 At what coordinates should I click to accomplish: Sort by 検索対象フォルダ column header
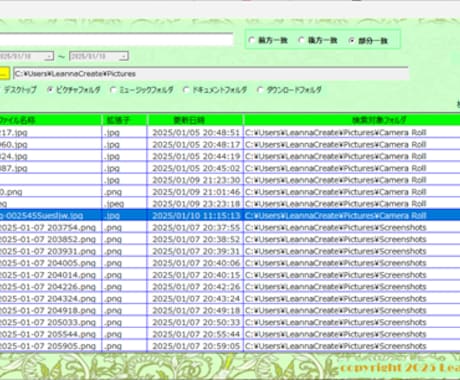coord(352,120)
